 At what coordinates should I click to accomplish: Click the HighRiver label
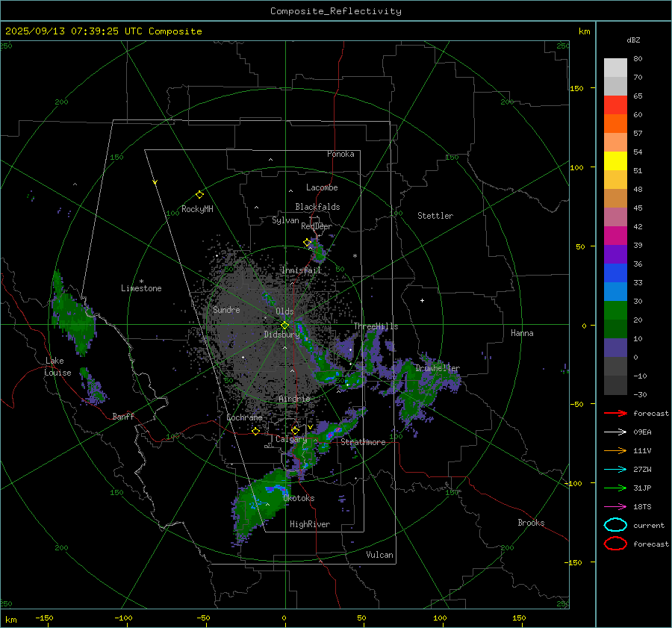pyautogui.click(x=310, y=524)
